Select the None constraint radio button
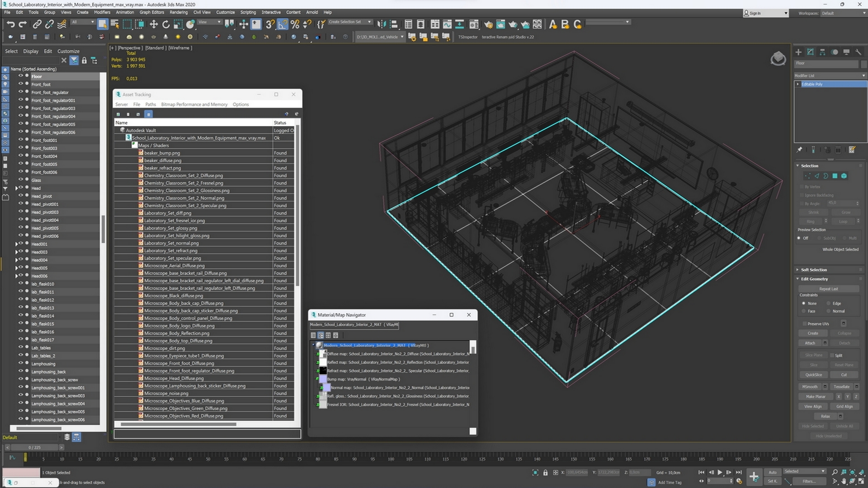This screenshot has width=868, height=488. tap(803, 304)
